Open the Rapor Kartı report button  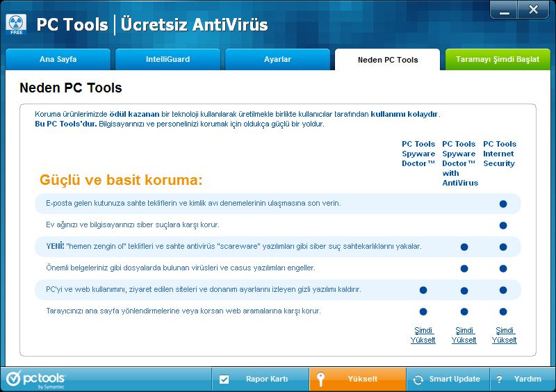point(260,379)
